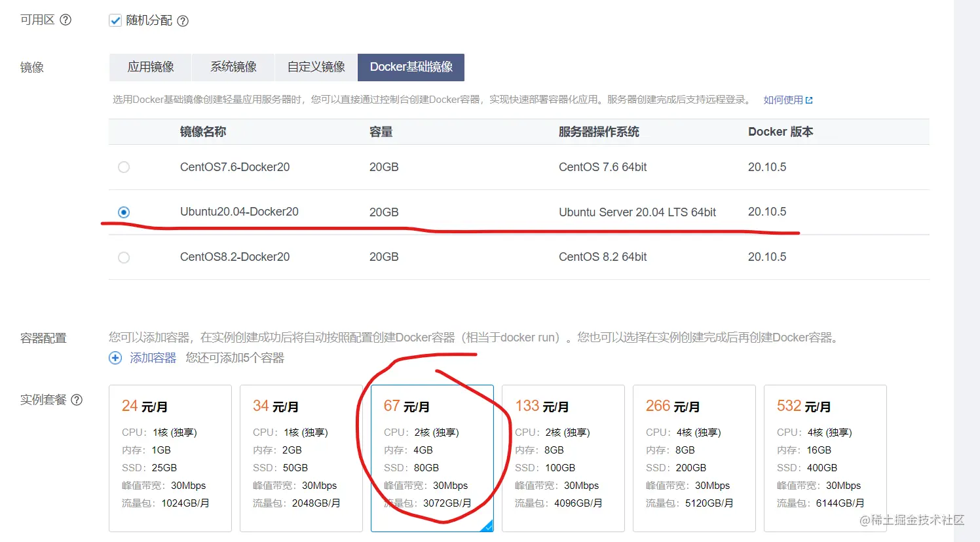The width and height of the screenshot is (980, 542).
Task: Uncheck the 随机分配 checkbox
Action: tap(114, 20)
